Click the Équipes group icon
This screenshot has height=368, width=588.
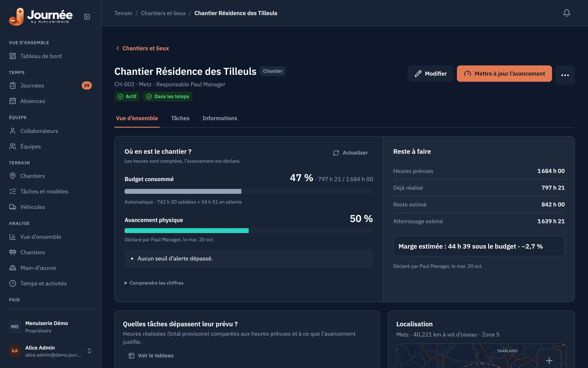tap(13, 147)
